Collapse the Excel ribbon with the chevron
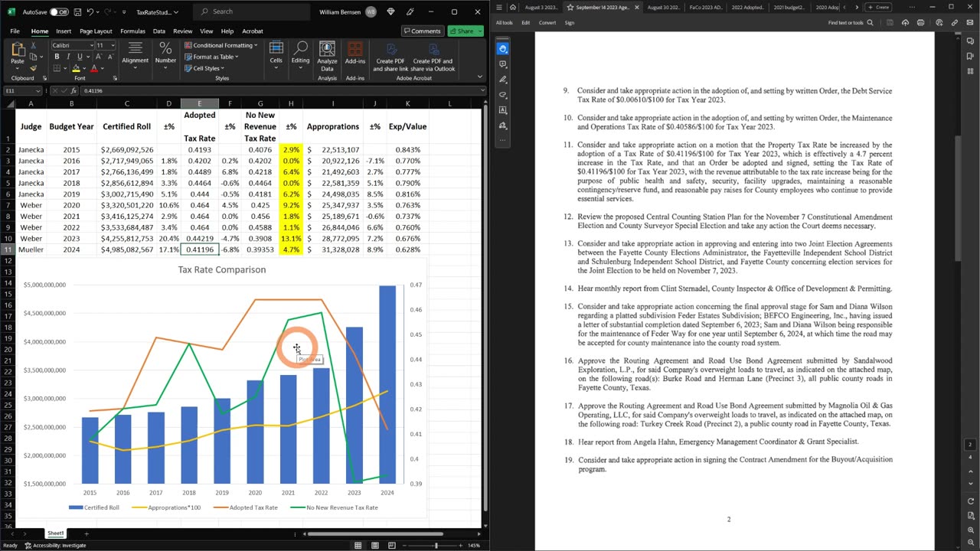Screen dimensions: 980x551 [x=480, y=77]
